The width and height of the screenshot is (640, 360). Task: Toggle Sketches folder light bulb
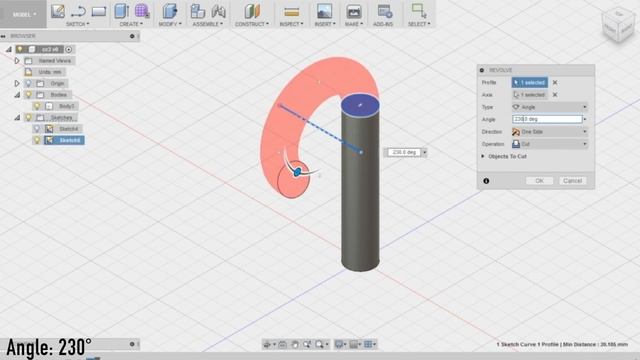point(28,118)
